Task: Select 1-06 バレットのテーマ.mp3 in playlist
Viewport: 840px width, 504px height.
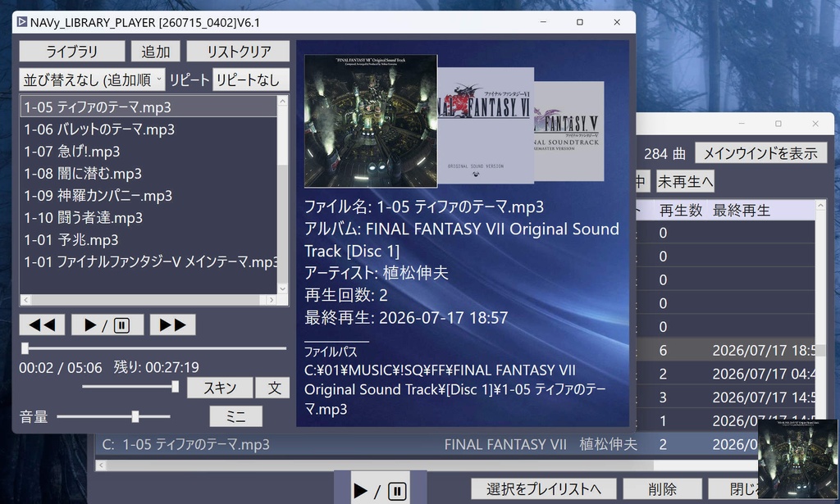Action: 148,129
